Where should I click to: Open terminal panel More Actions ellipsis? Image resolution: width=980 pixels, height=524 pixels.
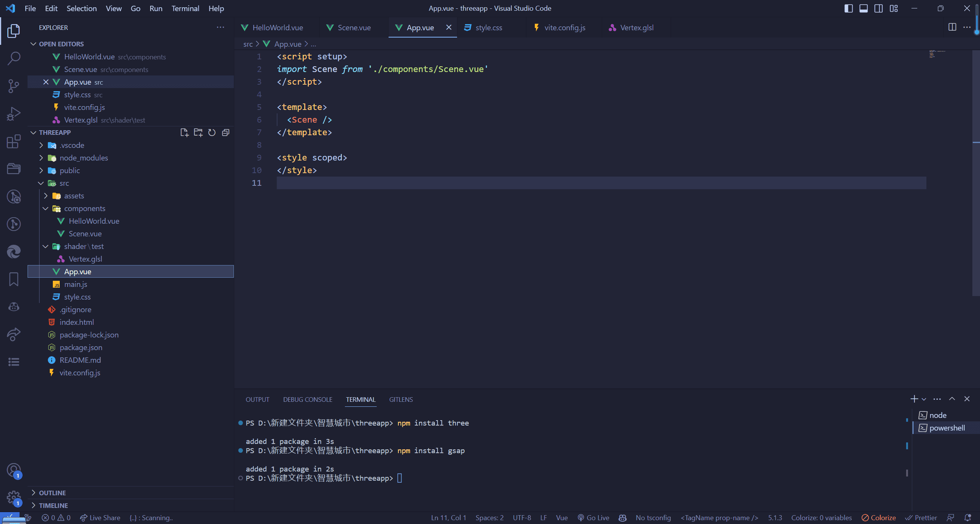pyautogui.click(x=937, y=399)
